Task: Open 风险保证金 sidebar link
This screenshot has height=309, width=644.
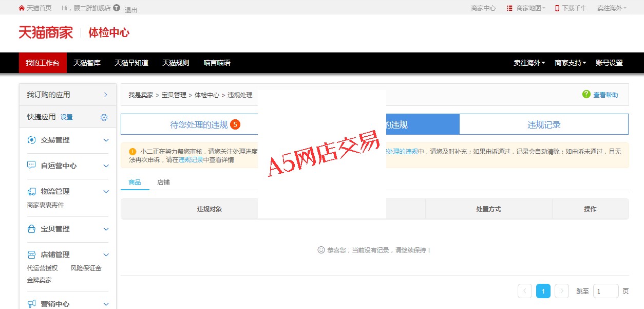Action: (86, 268)
